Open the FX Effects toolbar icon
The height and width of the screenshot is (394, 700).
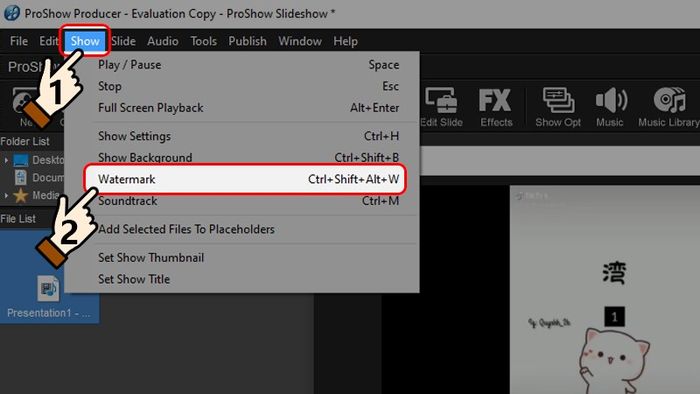click(496, 107)
